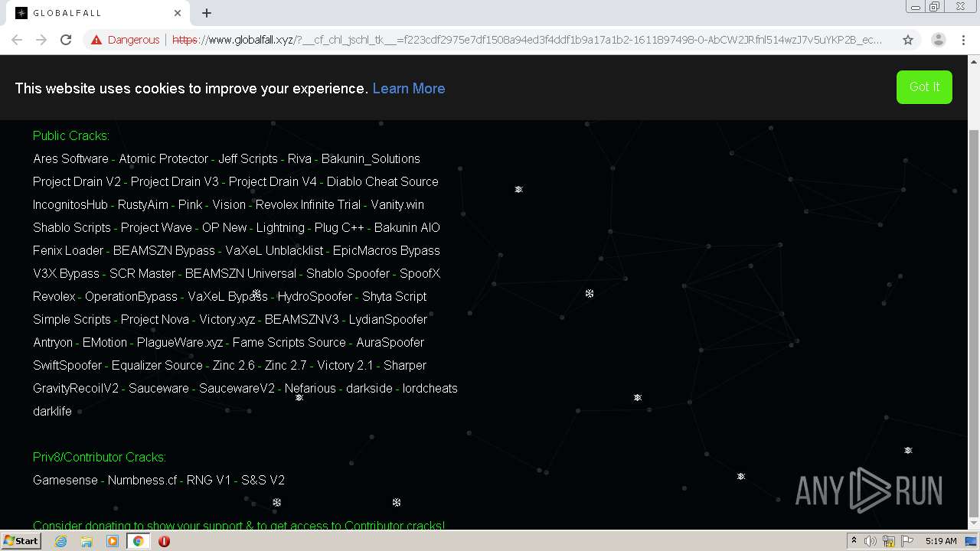Image resolution: width=980 pixels, height=551 pixels.
Task: Select Project Drain V3
Action: (x=175, y=181)
